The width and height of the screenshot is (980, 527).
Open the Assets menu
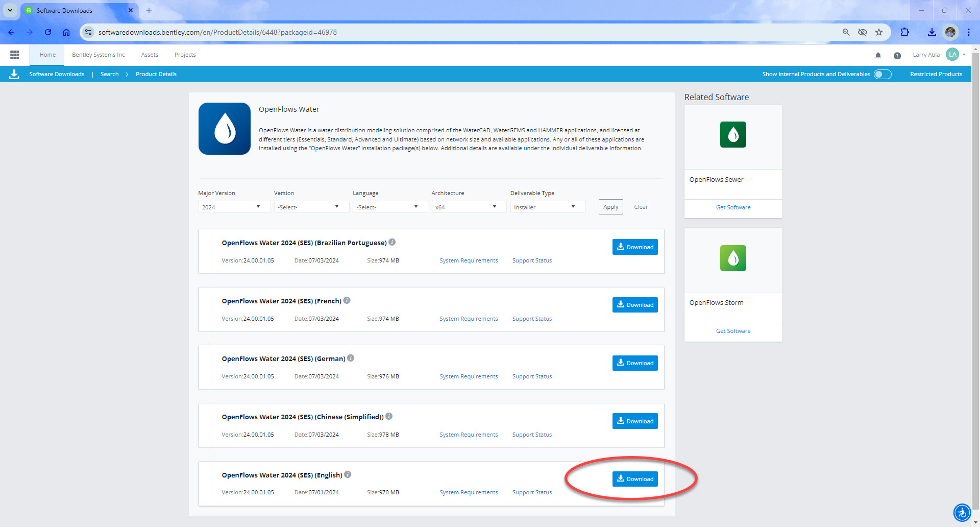point(150,55)
